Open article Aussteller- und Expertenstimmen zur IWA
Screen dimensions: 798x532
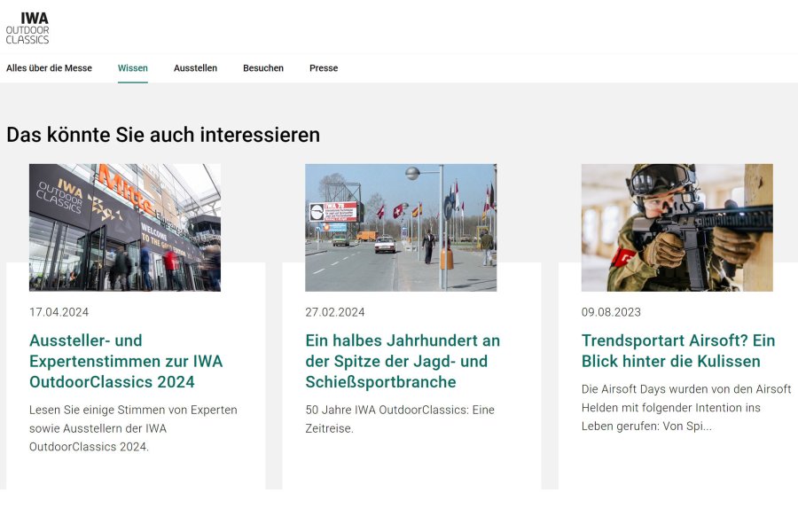point(126,361)
